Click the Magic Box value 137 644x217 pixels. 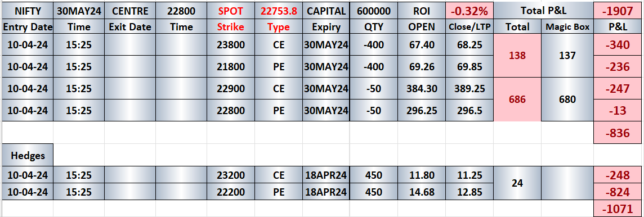click(x=567, y=56)
